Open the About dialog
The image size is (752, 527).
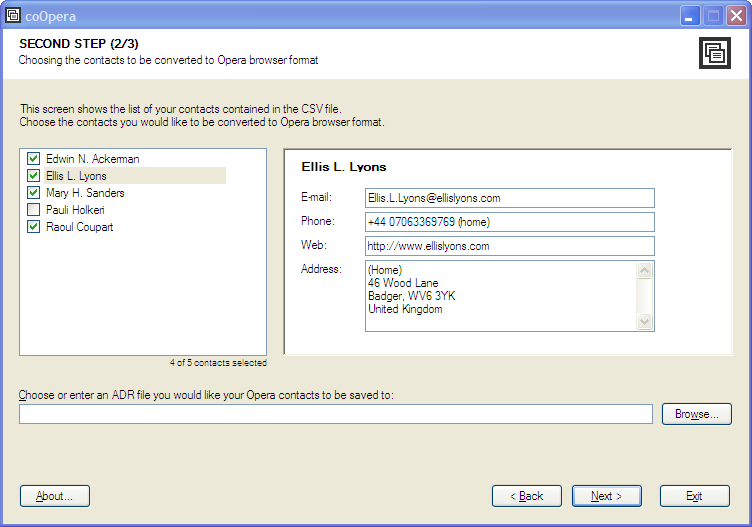pyautogui.click(x=55, y=496)
